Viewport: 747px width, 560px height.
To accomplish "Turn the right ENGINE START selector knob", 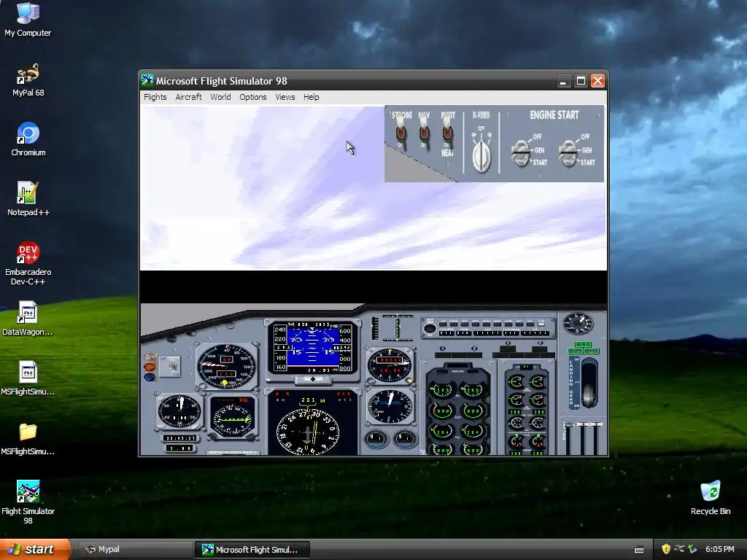I will (568, 152).
